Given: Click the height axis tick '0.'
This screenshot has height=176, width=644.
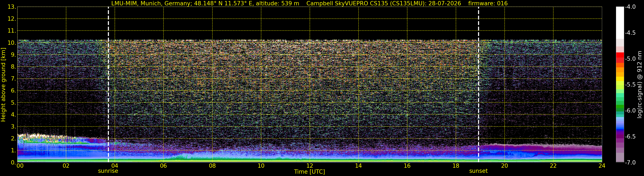Looking at the screenshot, I should (x=13, y=162).
